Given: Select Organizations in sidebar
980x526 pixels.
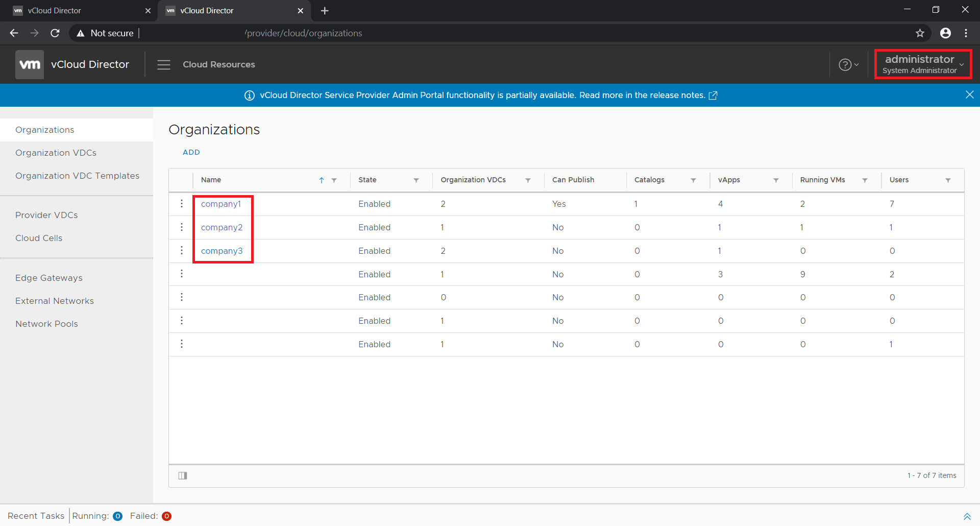Looking at the screenshot, I should pyautogui.click(x=77, y=130).
